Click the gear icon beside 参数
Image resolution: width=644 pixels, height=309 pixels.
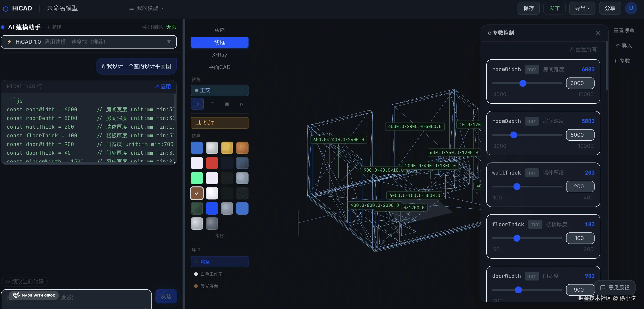point(615,61)
